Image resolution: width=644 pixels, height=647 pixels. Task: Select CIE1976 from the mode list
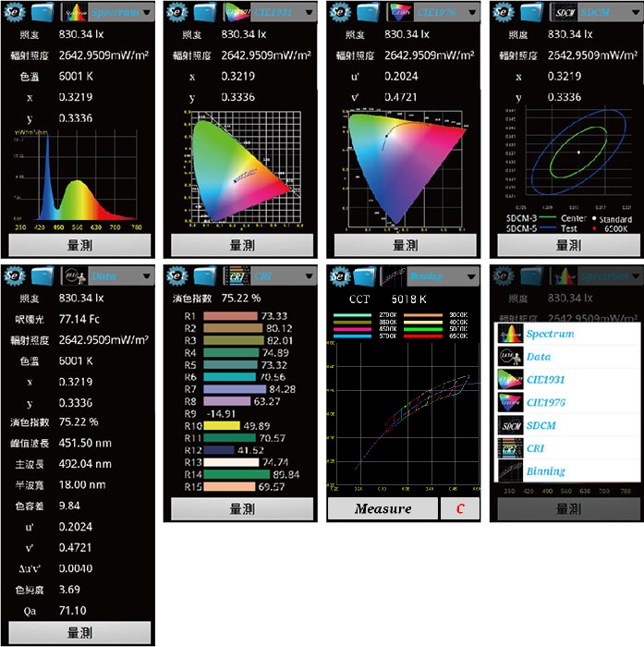click(x=567, y=402)
